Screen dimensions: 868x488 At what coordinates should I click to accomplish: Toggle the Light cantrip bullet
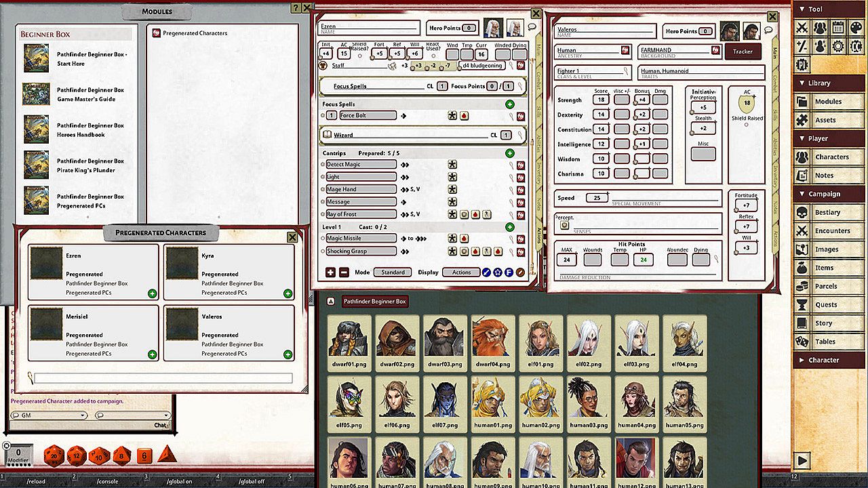point(323,177)
